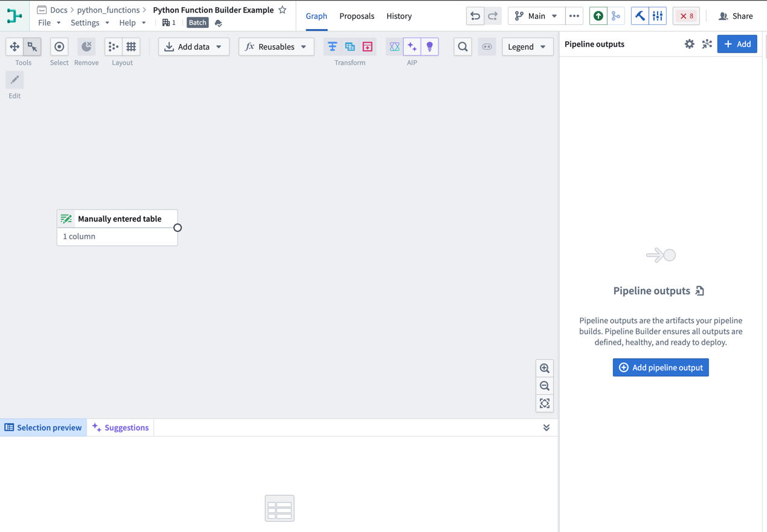Go to Docs in the breadcrumb
Viewport: 767px width, 532px height.
(59, 10)
